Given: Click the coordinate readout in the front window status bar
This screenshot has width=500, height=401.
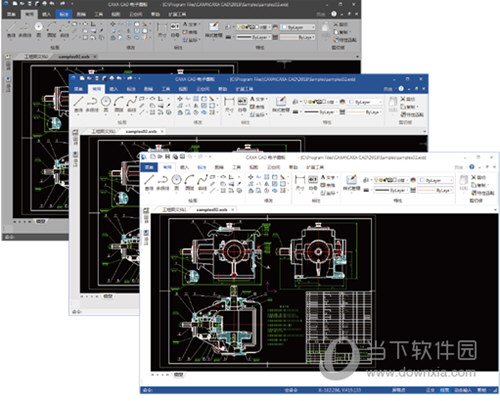Looking at the screenshot, I should (339, 390).
